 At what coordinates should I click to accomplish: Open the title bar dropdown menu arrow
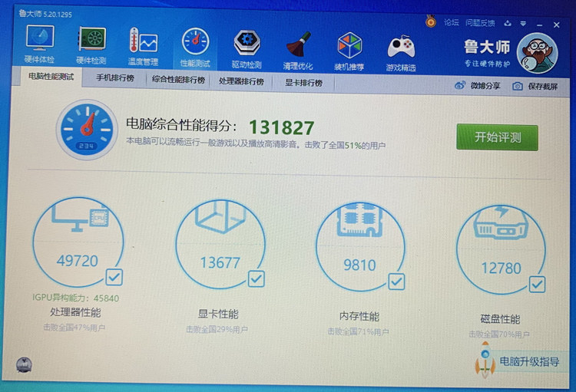(x=523, y=24)
